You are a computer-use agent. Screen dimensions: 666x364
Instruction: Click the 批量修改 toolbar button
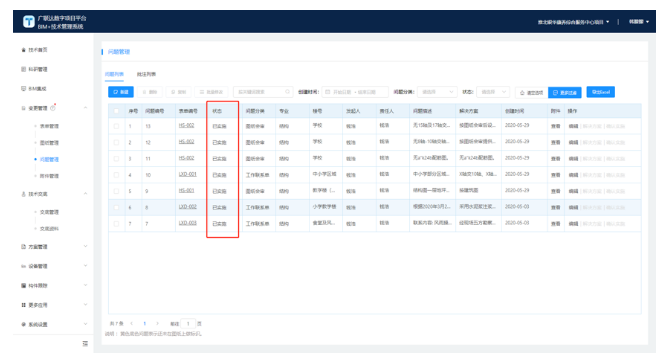pos(211,92)
